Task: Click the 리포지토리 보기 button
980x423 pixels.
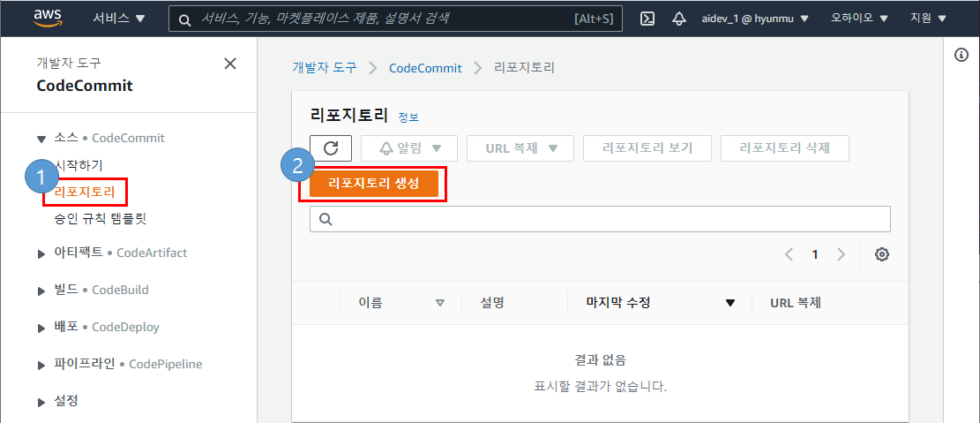Action: pos(647,148)
